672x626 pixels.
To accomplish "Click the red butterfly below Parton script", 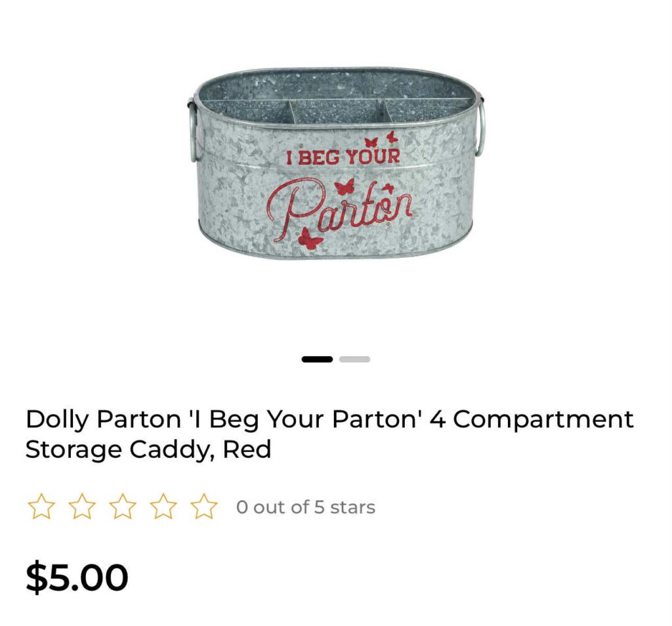I will pos(310,239).
